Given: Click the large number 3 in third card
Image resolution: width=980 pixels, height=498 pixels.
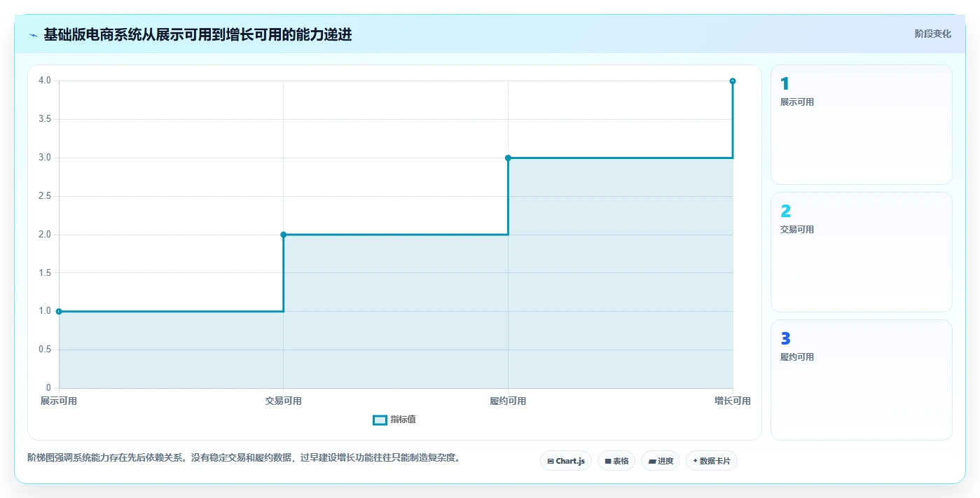Looking at the screenshot, I should (x=785, y=339).
